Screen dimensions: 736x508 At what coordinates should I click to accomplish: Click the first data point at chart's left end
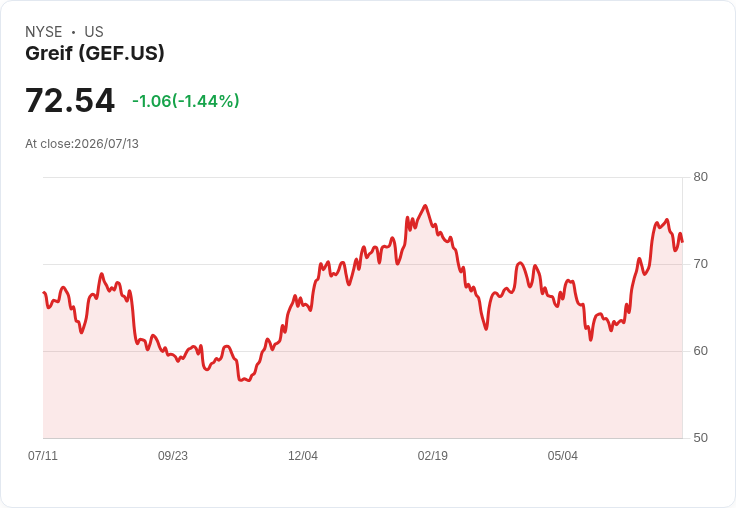point(44,292)
